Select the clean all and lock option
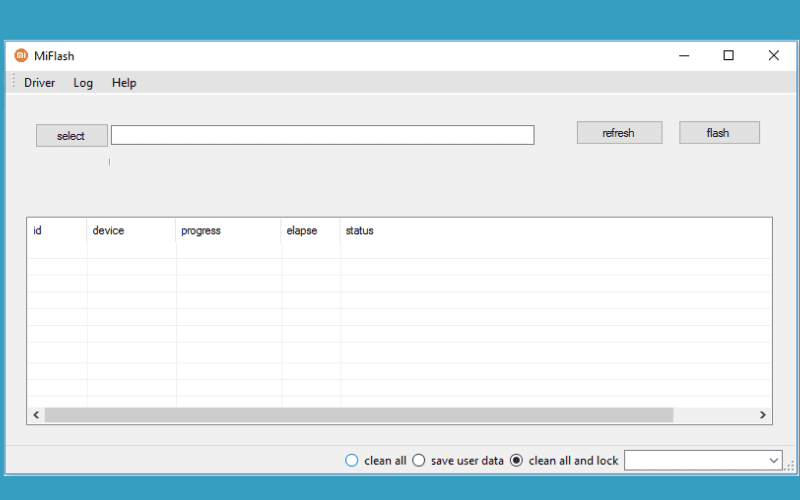 516,460
